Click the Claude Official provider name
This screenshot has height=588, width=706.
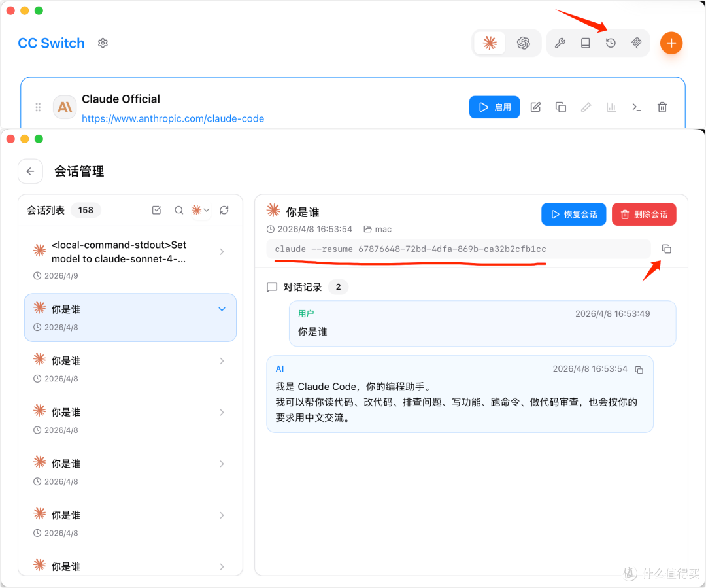121,99
